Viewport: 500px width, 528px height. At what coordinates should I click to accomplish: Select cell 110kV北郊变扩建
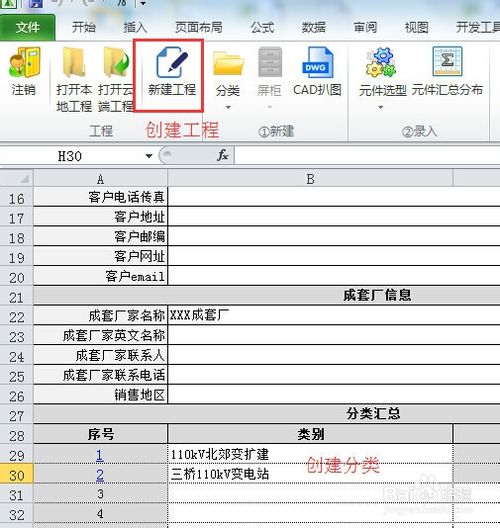click(x=310, y=454)
